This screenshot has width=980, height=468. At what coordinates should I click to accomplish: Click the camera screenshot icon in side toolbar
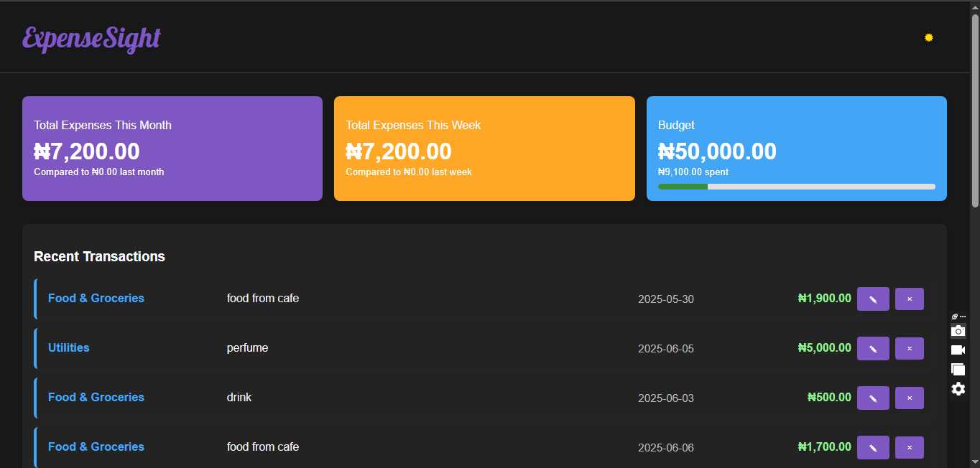tap(958, 331)
